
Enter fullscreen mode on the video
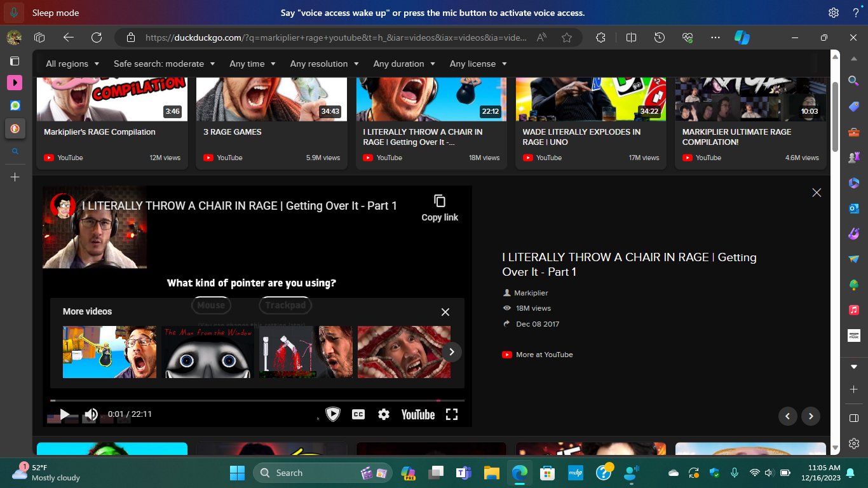pos(452,414)
